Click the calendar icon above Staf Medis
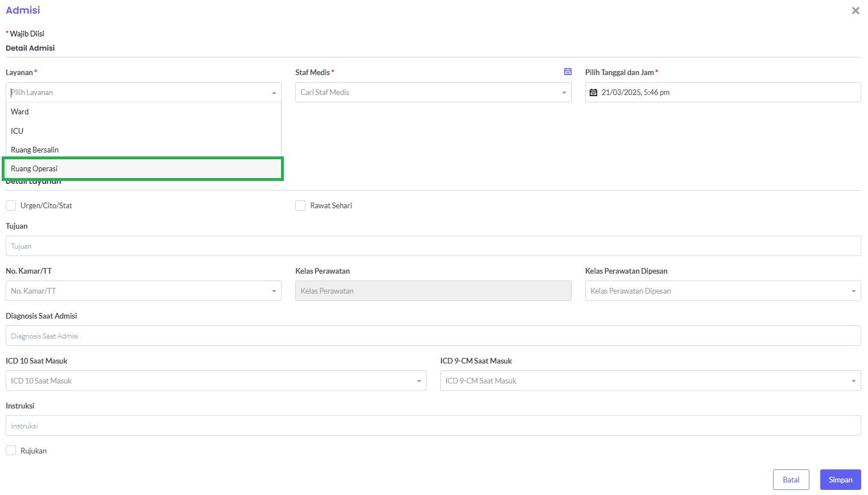868x495 pixels. tap(568, 72)
